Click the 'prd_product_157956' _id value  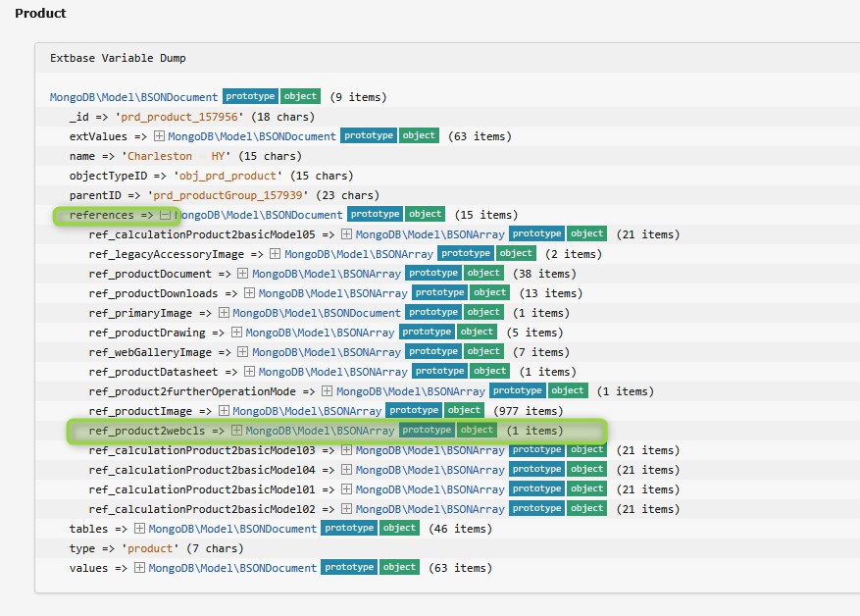(162, 117)
